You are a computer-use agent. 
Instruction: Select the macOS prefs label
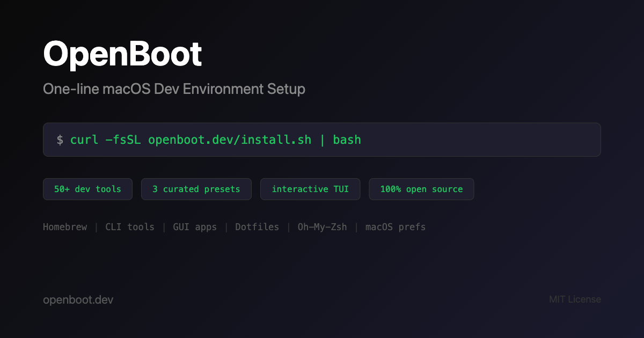pos(396,227)
